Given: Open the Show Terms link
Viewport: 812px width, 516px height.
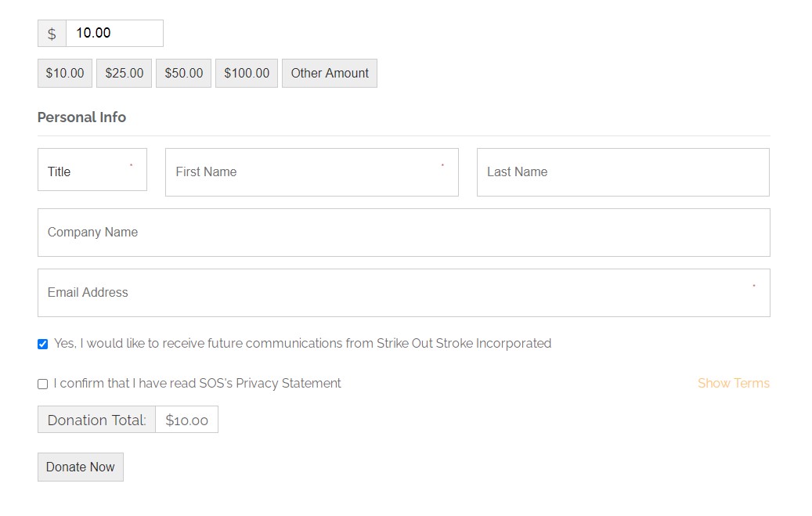Looking at the screenshot, I should coord(733,384).
